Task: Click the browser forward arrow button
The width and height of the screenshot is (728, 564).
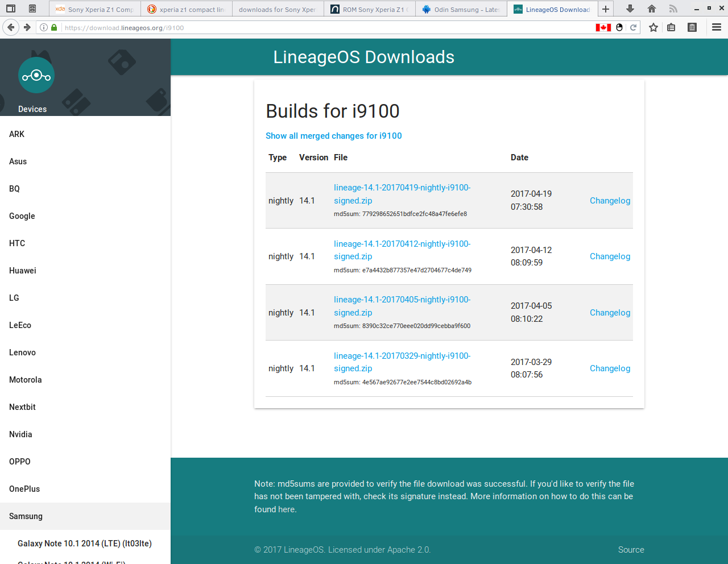Action: pos(27,27)
